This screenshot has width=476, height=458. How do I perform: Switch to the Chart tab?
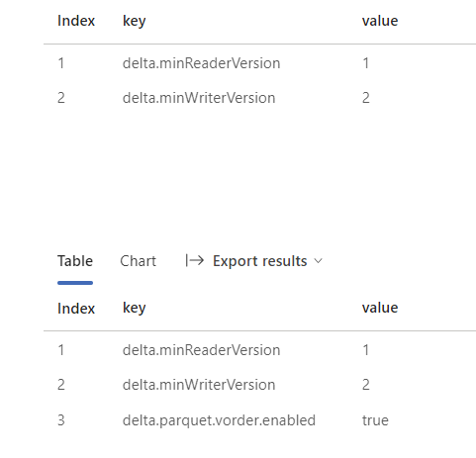pyautogui.click(x=138, y=261)
